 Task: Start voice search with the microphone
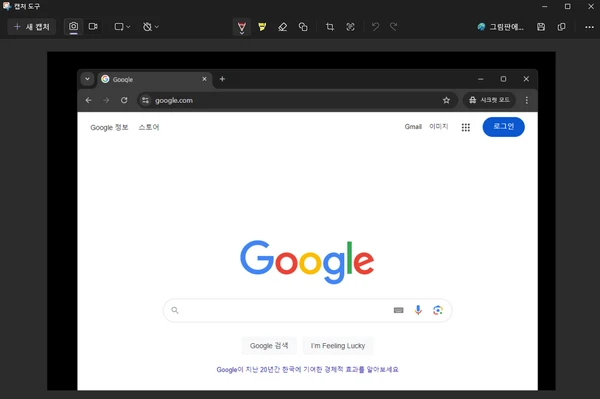tap(418, 310)
